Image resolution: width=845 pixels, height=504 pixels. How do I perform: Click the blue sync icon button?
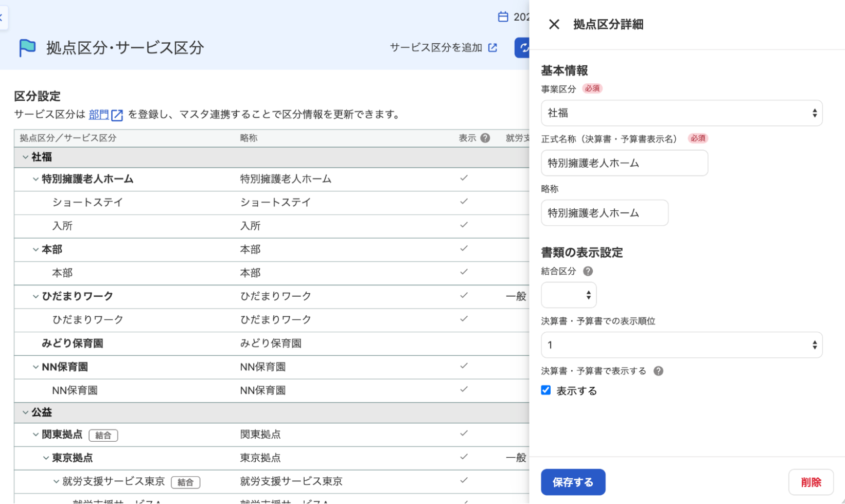pos(522,48)
